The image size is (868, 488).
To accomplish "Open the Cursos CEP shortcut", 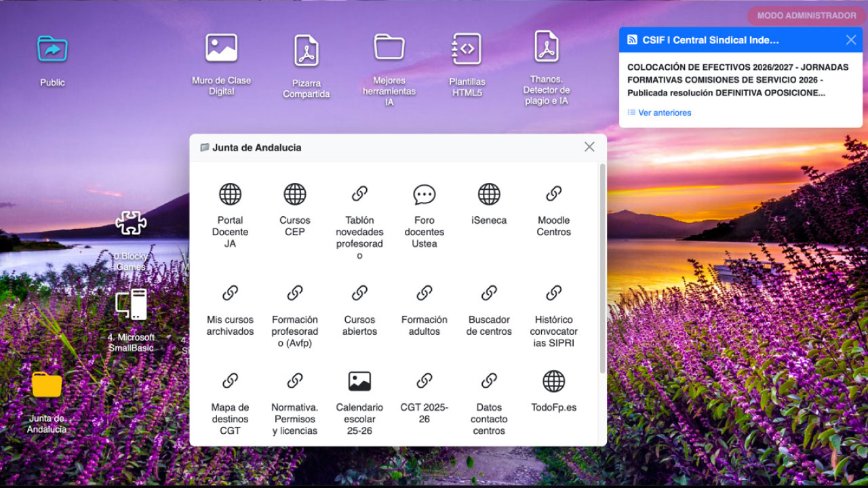I will [x=294, y=195].
